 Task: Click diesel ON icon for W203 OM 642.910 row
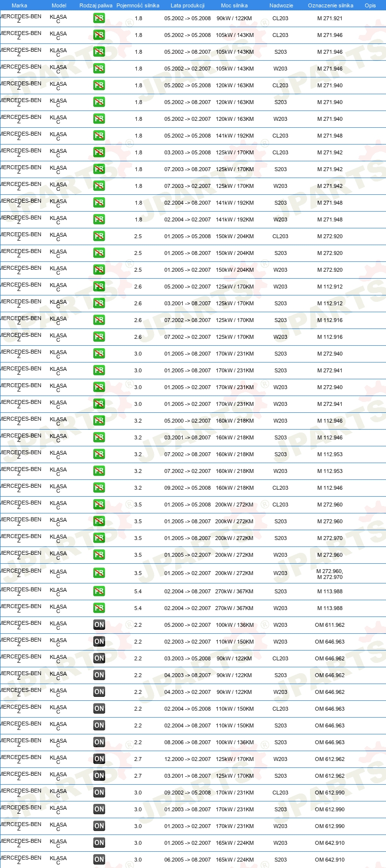tap(99, 843)
